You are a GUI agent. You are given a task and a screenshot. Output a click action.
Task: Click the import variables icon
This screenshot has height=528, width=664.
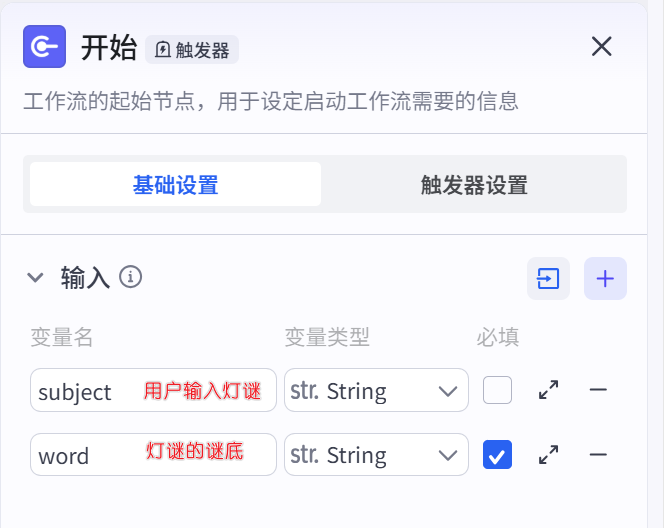tap(548, 278)
